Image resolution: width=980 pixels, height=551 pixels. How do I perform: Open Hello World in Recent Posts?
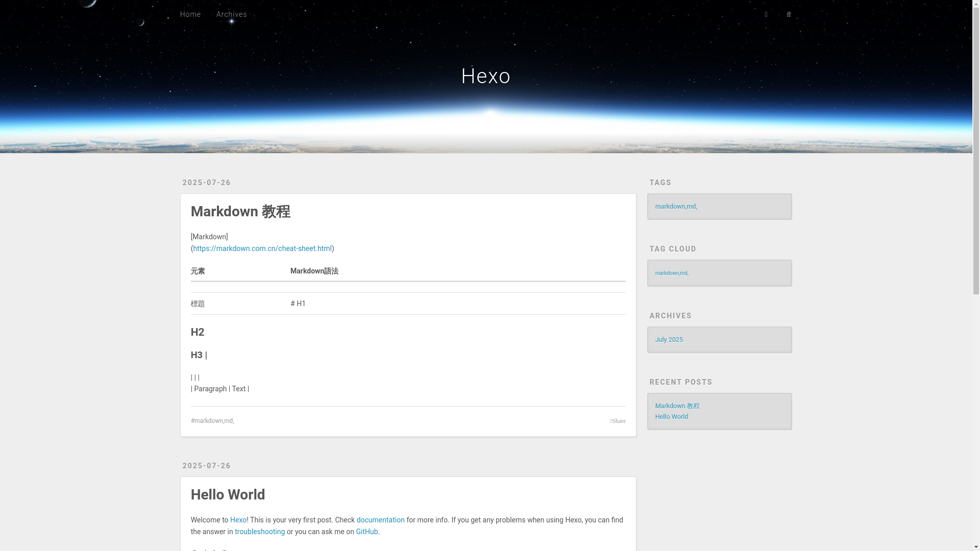click(x=672, y=416)
